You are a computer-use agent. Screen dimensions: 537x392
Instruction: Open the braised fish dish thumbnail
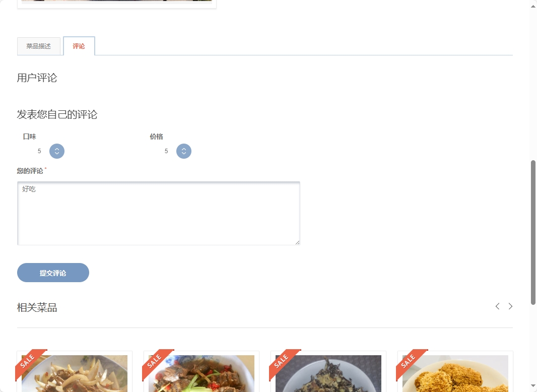(202, 373)
